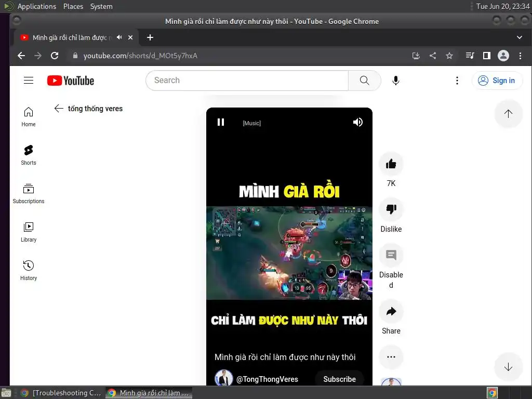Select the Mình già rồi YouTube tab
Image resolution: width=532 pixels, height=399 pixels.
(x=70, y=37)
